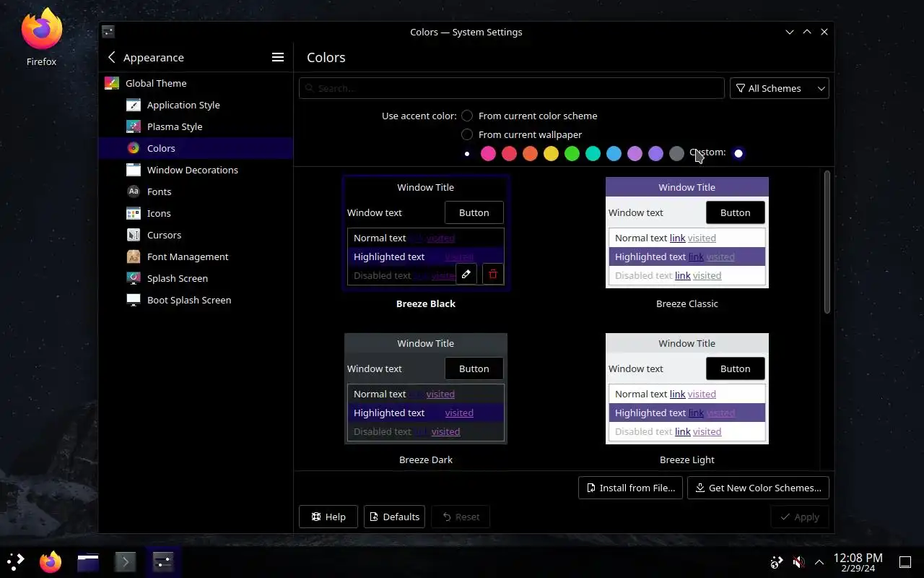The image size is (924, 578).
Task: Choose the yellow accent color swatch
Action: coord(551,153)
